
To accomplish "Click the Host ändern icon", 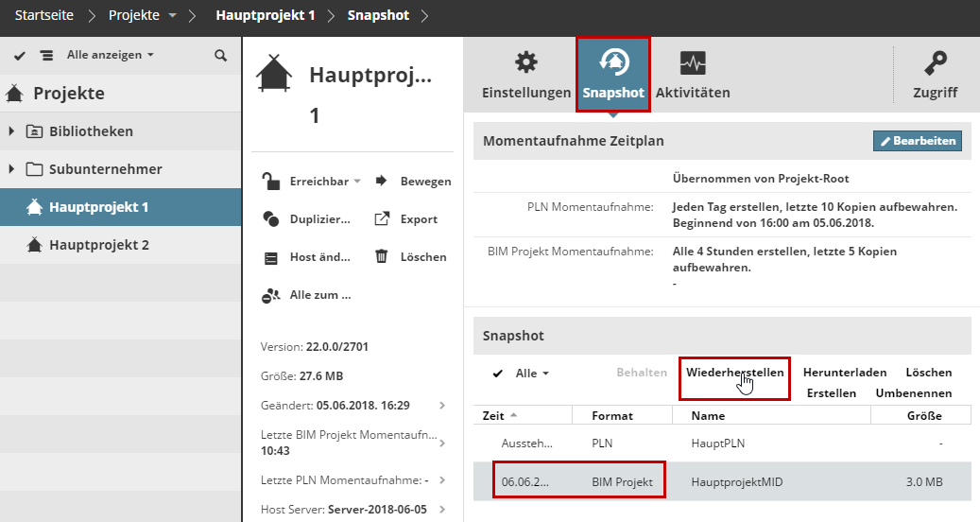I will [270, 257].
